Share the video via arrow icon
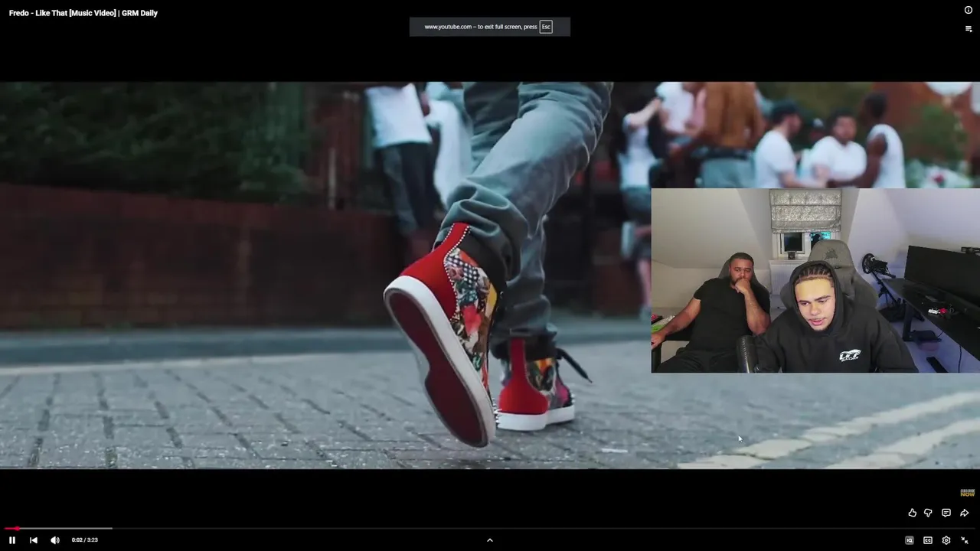This screenshot has height=551, width=980. [x=965, y=513]
